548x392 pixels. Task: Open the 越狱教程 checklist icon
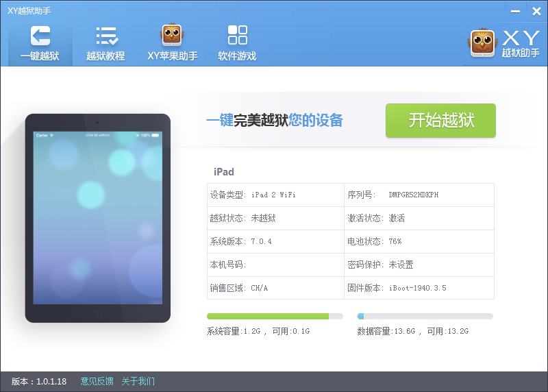pos(107,36)
